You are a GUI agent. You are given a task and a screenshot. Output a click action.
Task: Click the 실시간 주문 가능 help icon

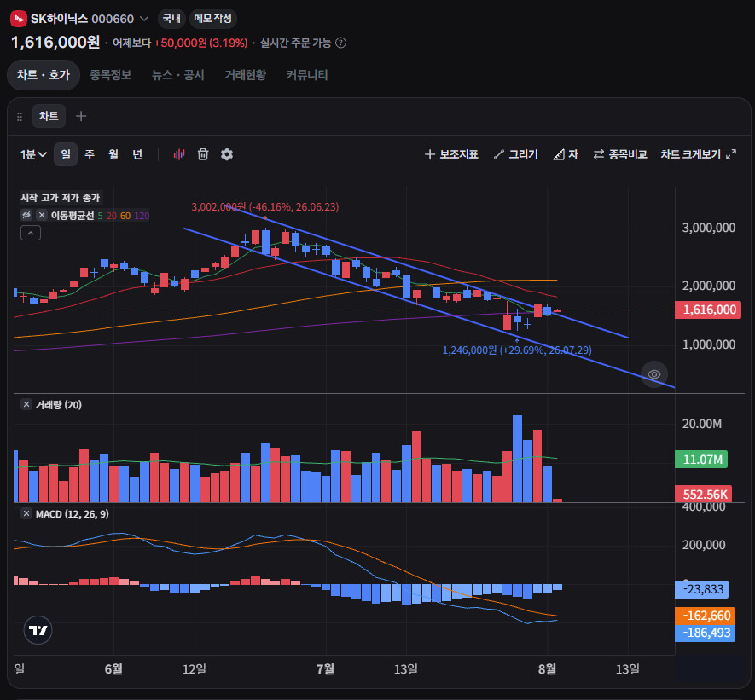(x=340, y=43)
